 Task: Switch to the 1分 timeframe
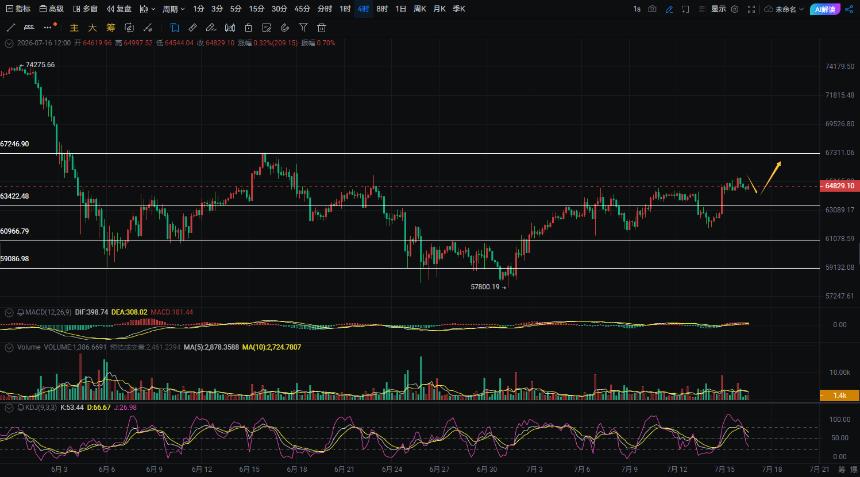click(199, 9)
